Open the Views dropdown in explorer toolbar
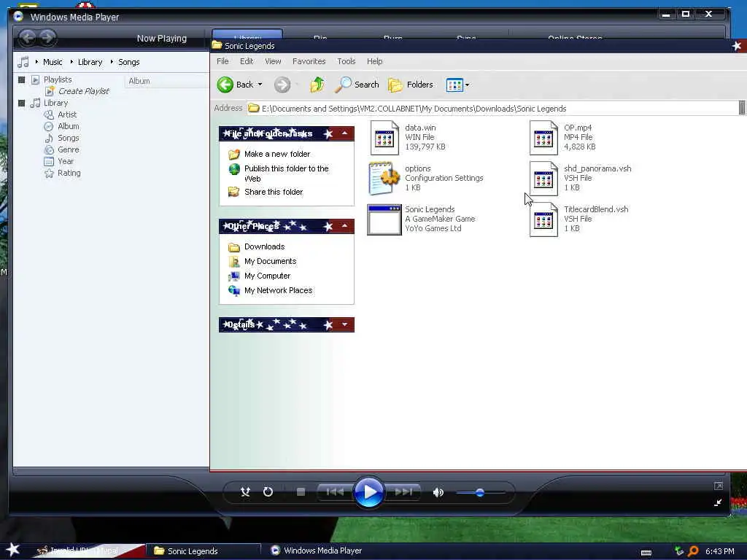This screenshot has width=747, height=560. pyautogui.click(x=457, y=85)
